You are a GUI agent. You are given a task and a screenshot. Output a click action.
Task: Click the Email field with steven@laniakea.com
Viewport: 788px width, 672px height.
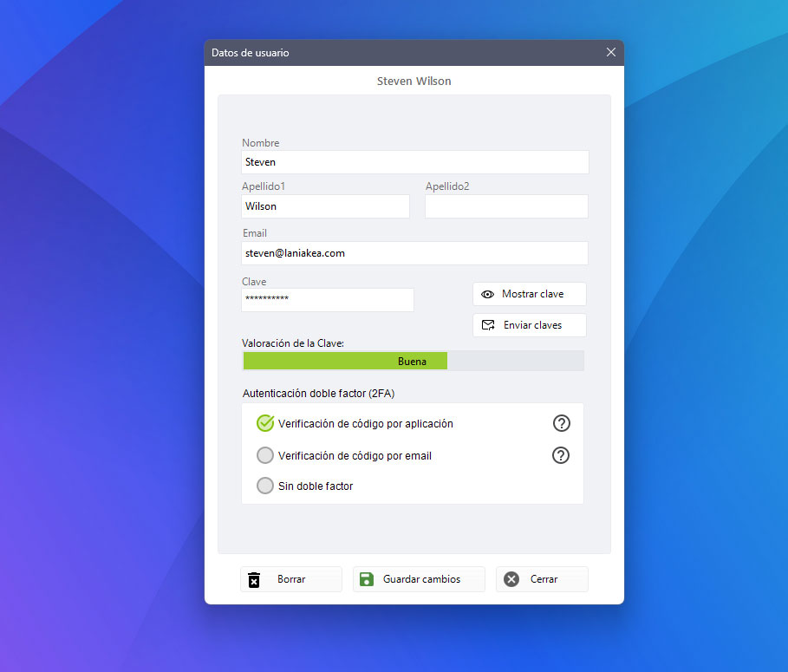(x=414, y=253)
